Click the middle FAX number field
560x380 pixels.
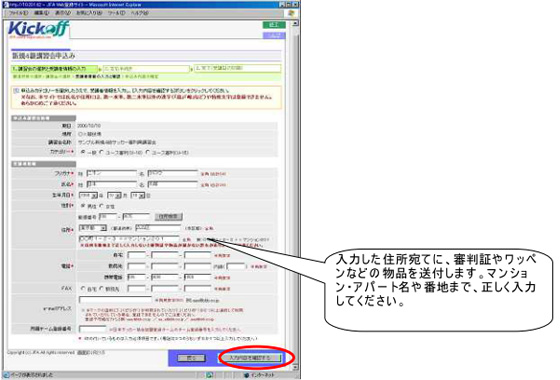point(165,289)
